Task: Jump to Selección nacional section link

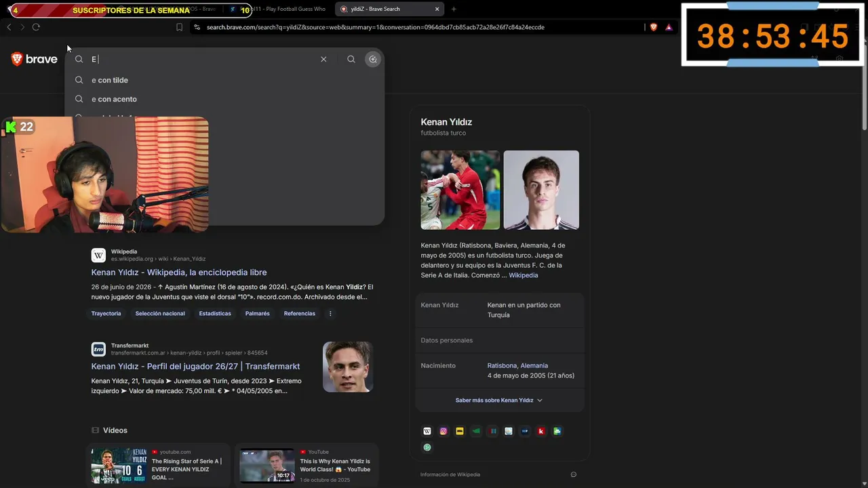Action: [x=160, y=314]
